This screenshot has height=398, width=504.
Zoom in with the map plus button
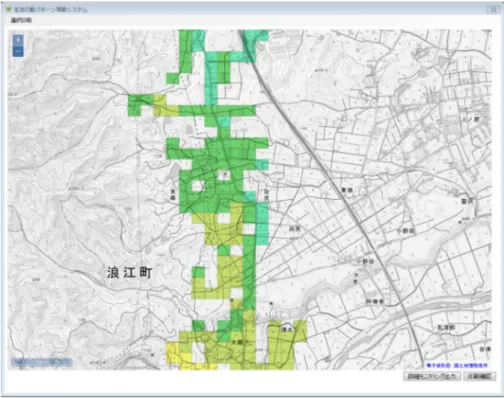click(18, 40)
